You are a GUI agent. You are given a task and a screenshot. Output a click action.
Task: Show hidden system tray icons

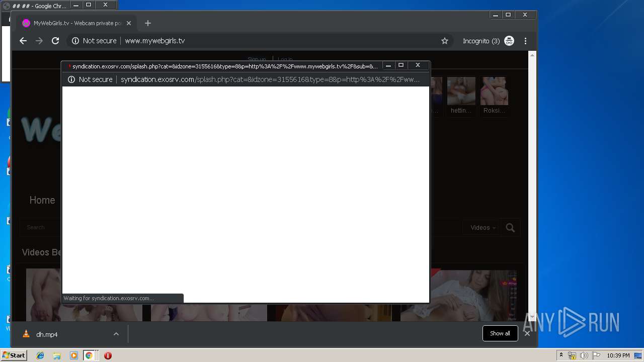pos(561,355)
